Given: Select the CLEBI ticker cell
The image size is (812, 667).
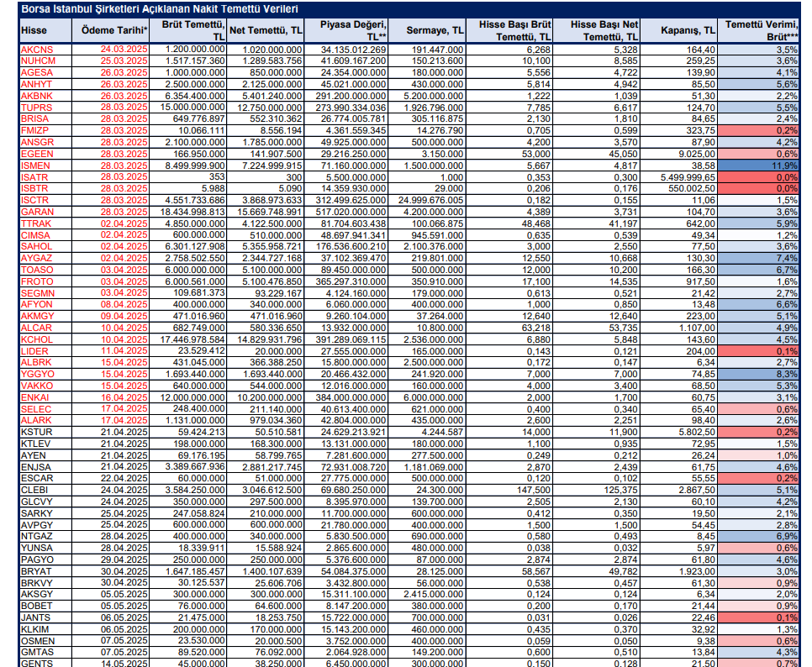Looking at the screenshot, I should (x=34, y=490).
